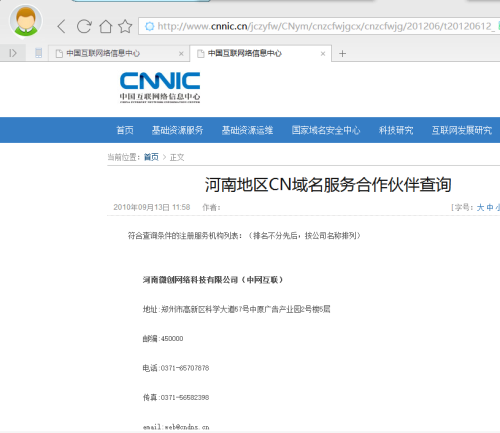Open the 基础资源服务 menu item

(x=177, y=130)
